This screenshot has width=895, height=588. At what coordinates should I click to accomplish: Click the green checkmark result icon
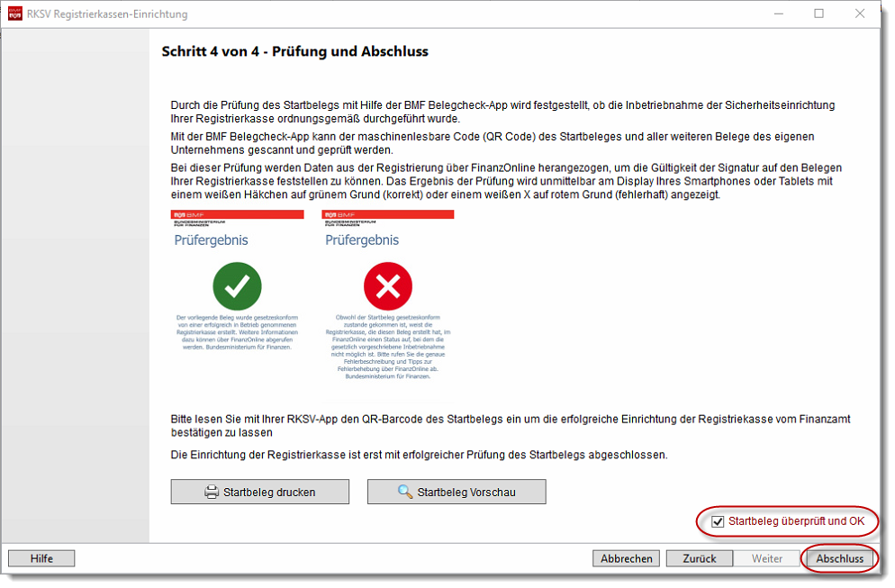point(237,286)
